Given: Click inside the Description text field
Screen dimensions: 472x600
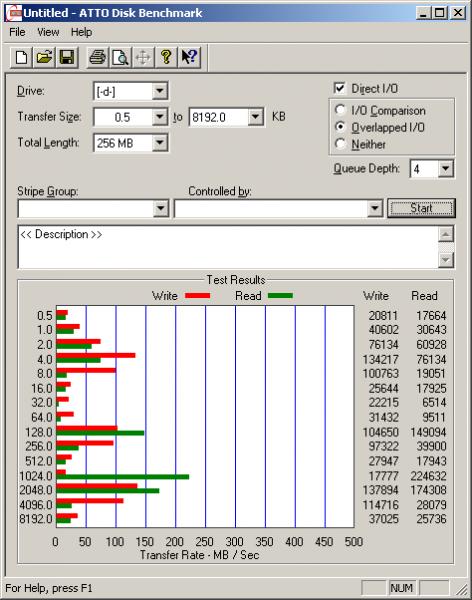Looking at the screenshot, I should click(228, 247).
